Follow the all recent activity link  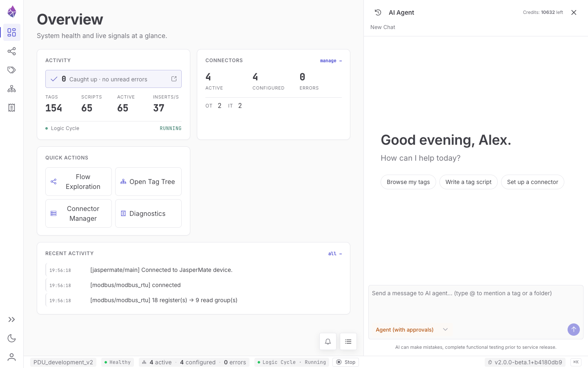tap(335, 254)
